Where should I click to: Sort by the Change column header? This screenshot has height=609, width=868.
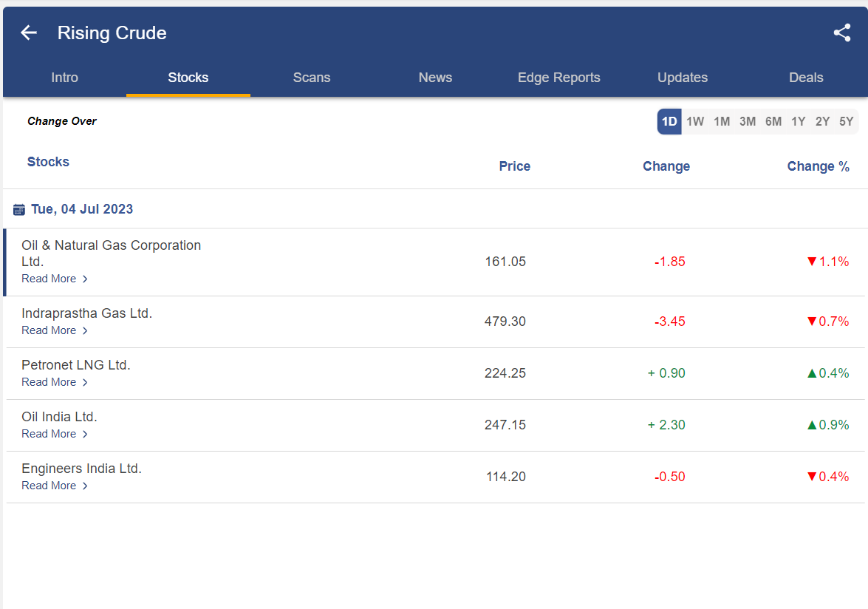666,166
